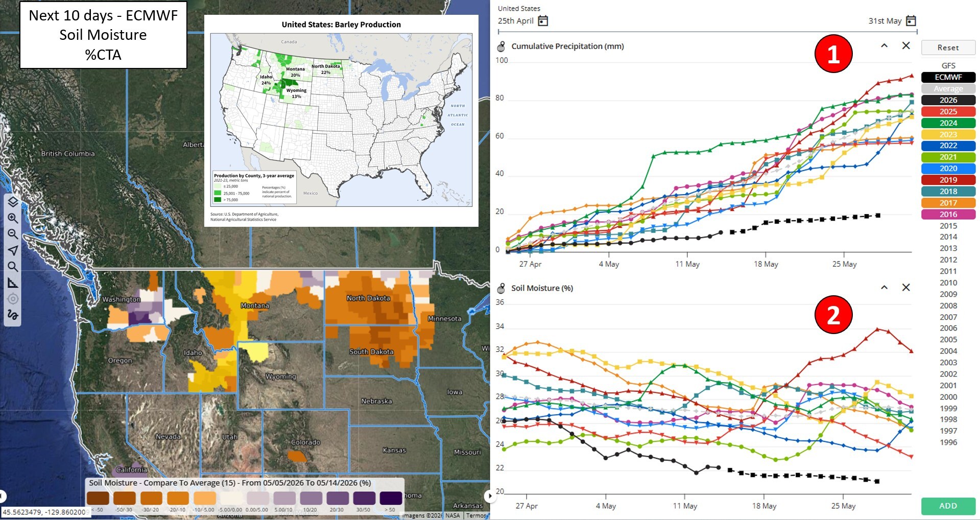Viewport: 980px width, 520px height.
Task: Click the arrow on map's right edge
Action: (x=489, y=495)
